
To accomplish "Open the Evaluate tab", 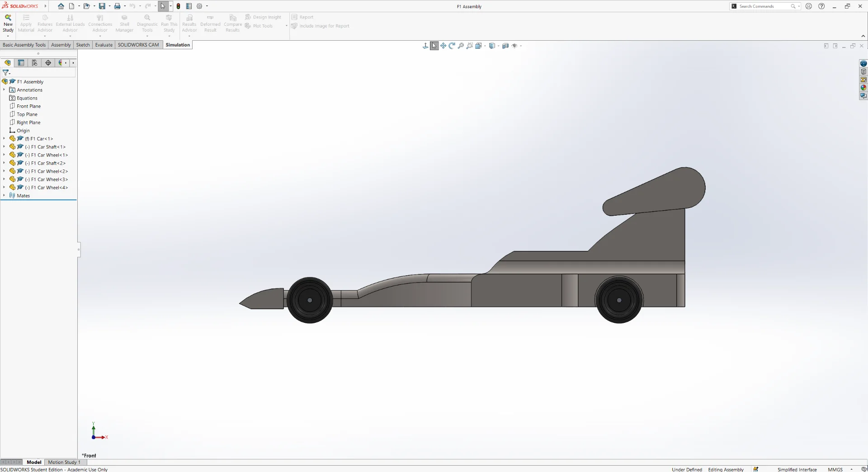I will 104,45.
